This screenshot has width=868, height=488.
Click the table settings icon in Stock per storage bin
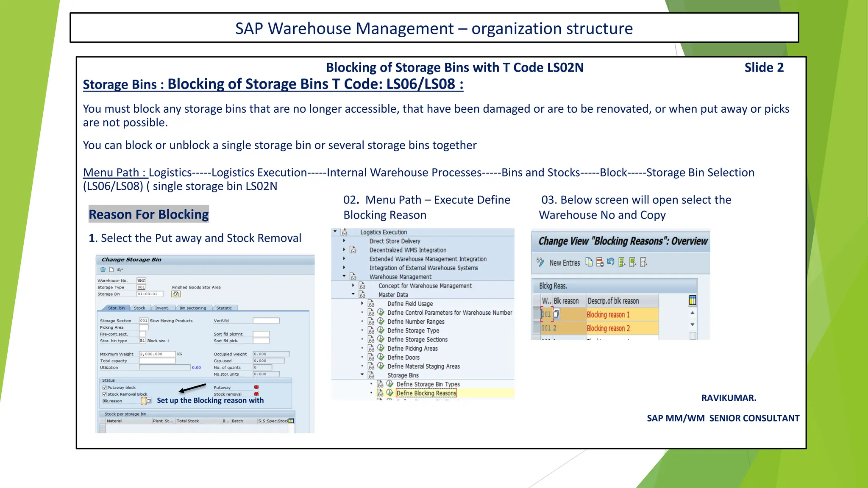pyautogui.click(x=291, y=421)
